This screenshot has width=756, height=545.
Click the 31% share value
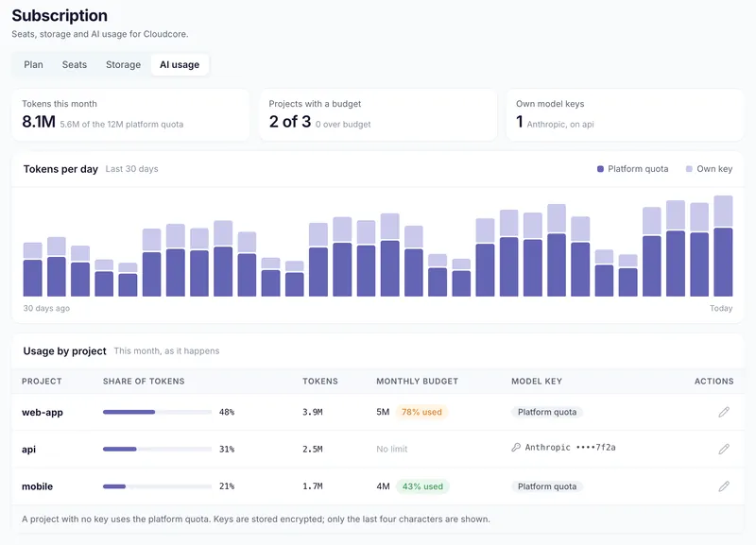227,449
